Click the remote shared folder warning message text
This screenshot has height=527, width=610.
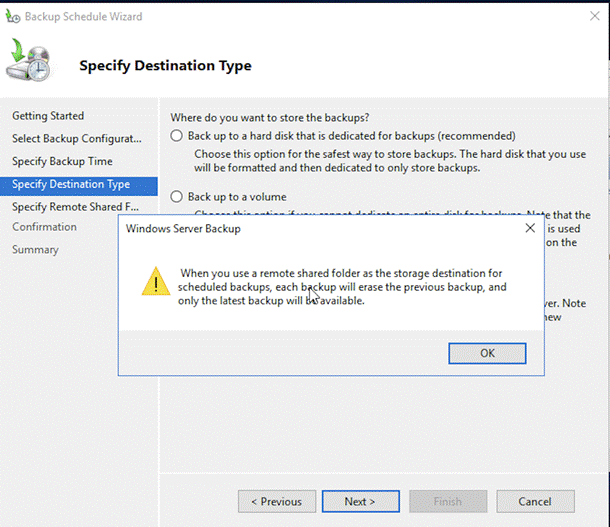tap(343, 286)
